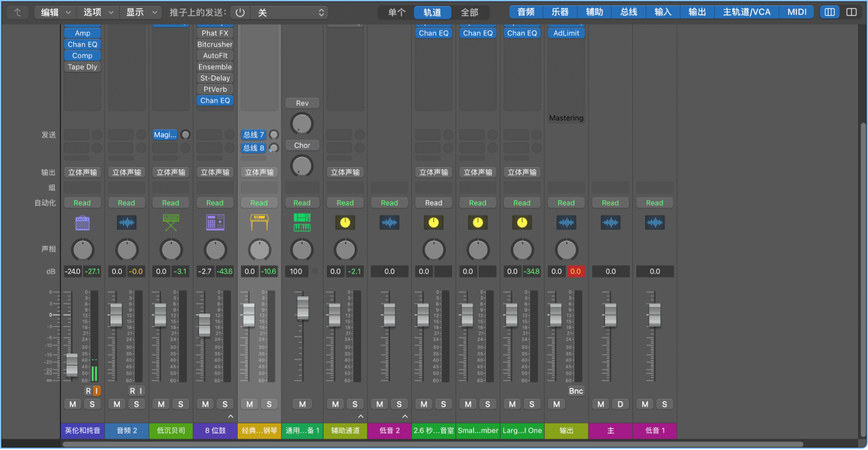
Task: Select the narrow channel strips view icon
Action: pos(829,12)
